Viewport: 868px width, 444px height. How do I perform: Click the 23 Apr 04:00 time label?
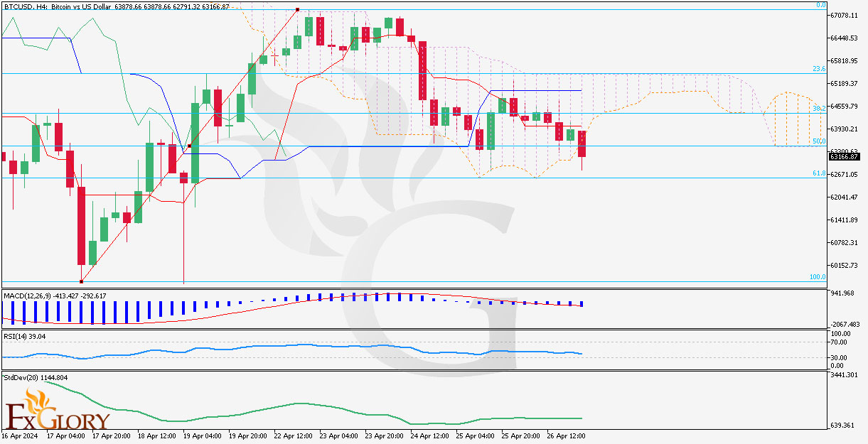pos(338,435)
